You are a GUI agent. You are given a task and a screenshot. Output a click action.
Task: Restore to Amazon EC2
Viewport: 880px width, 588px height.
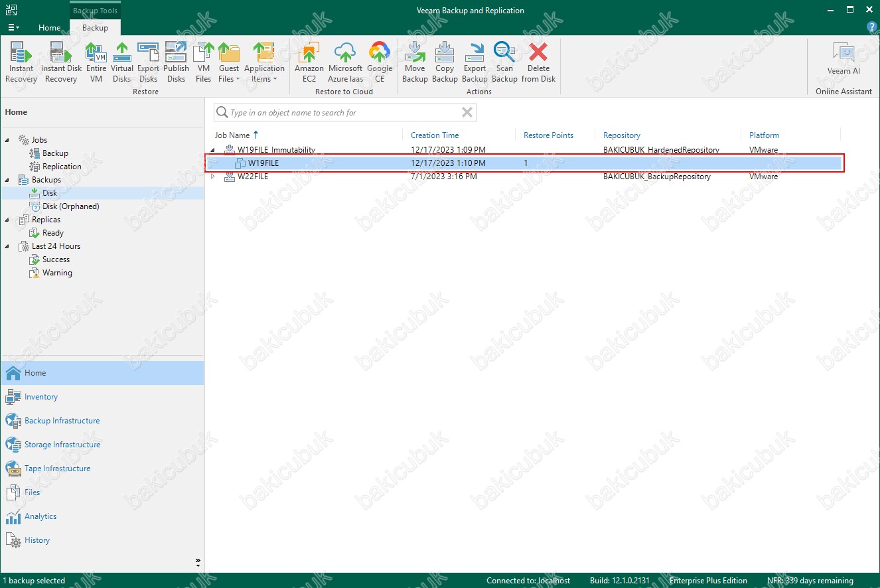coord(309,62)
